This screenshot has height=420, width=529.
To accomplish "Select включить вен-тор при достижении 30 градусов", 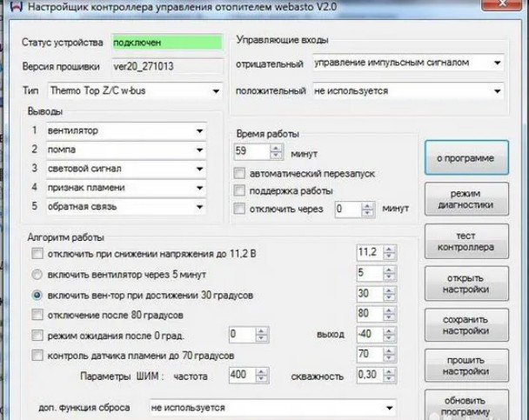I will (x=37, y=296).
